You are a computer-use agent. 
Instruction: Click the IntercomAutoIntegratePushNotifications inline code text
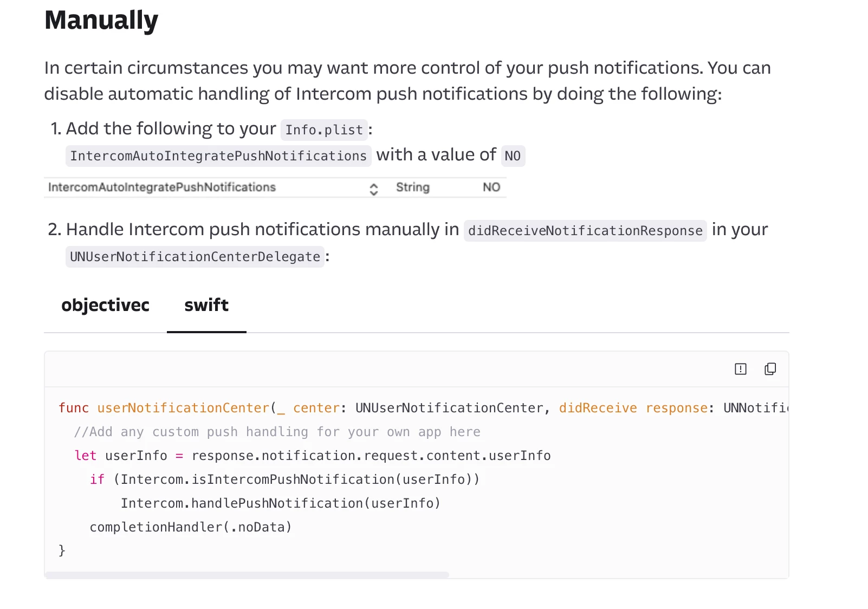(x=218, y=156)
